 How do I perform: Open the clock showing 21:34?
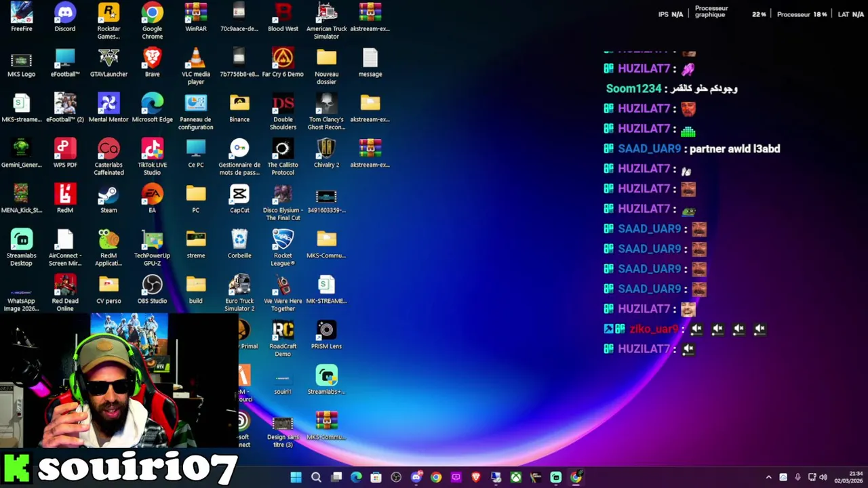click(x=848, y=477)
